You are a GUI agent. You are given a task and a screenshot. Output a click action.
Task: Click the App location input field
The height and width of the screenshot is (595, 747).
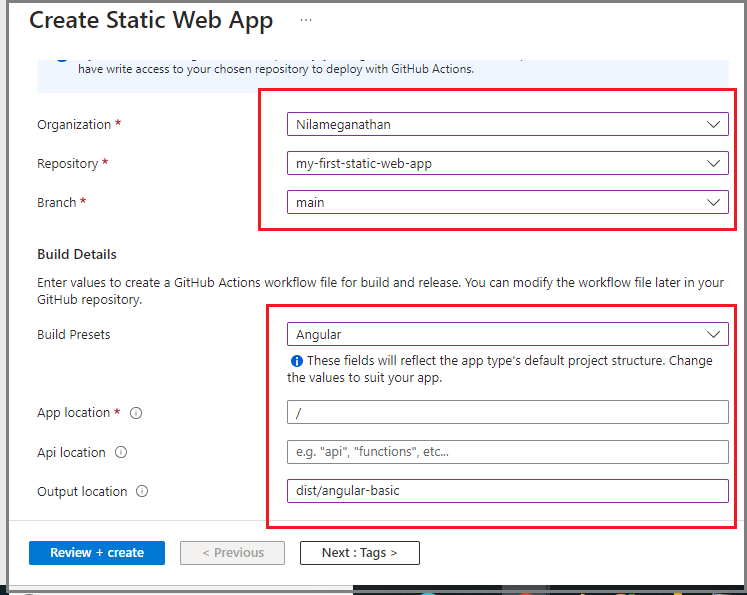(507, 412)
